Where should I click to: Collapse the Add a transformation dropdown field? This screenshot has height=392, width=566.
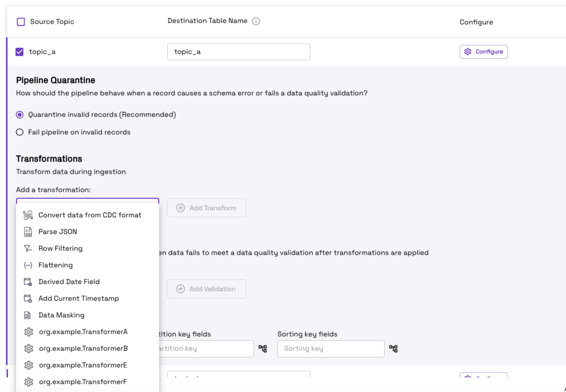[x=87, y=201]
